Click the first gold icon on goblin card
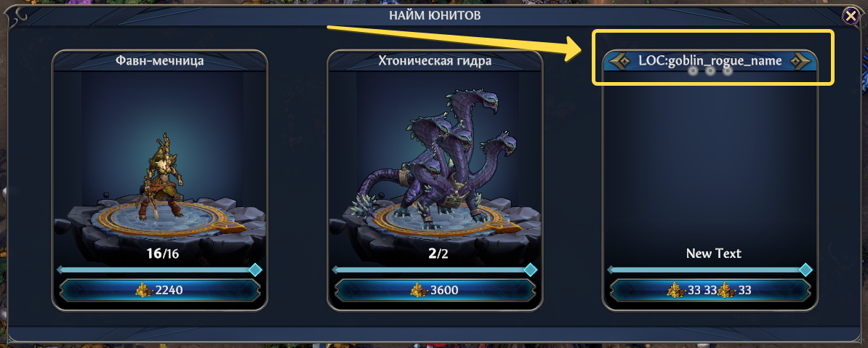The width and height of the screenshot is (868, 348). point(676,289)
